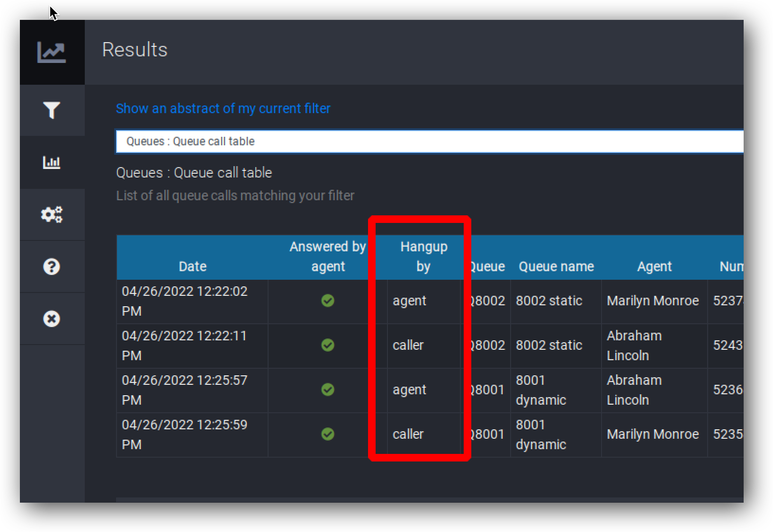Click 'caller' hangup cell in 12:25:59 row
The image size is (773, 532).
click(x=408, y=434)
